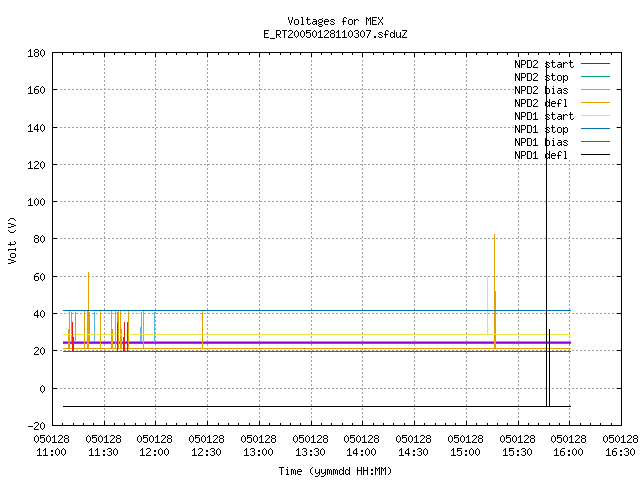Click the "NPD1 defl" legend label
Viewport: 640px width, 480px height.
point(541,155)
